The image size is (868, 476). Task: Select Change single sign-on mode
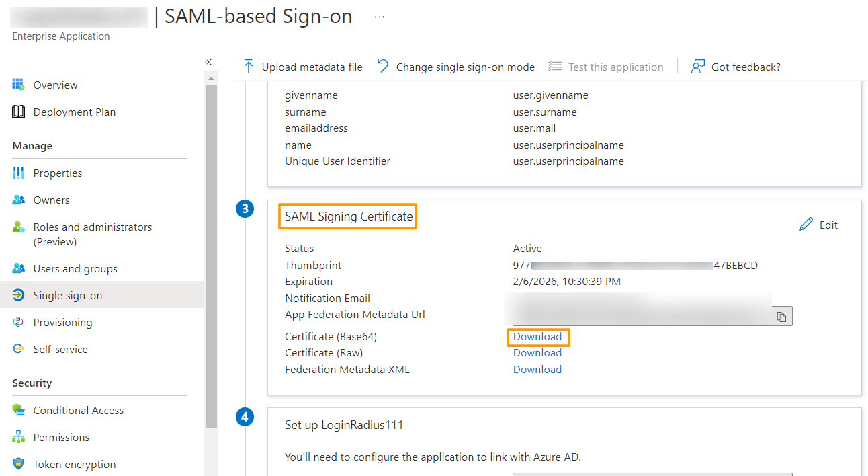(456, 67)
